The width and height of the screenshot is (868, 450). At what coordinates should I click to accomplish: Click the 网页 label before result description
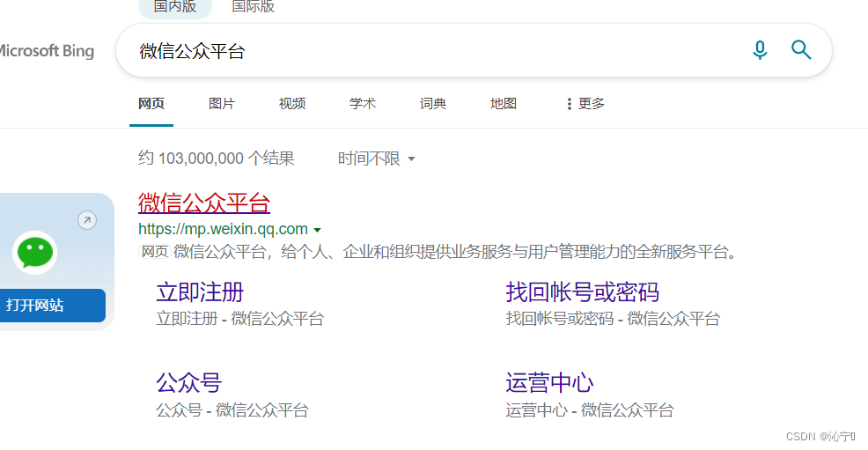pos(154,252)
